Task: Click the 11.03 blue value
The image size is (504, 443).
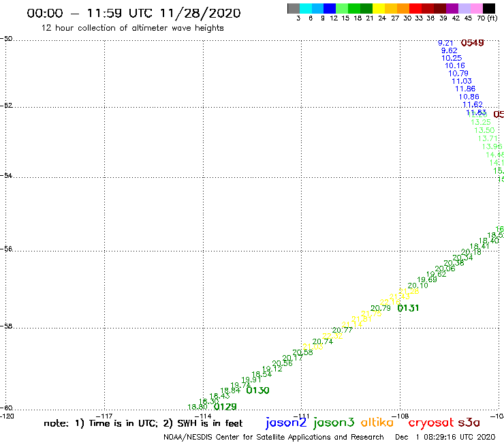Action: (x=462, y=81)
